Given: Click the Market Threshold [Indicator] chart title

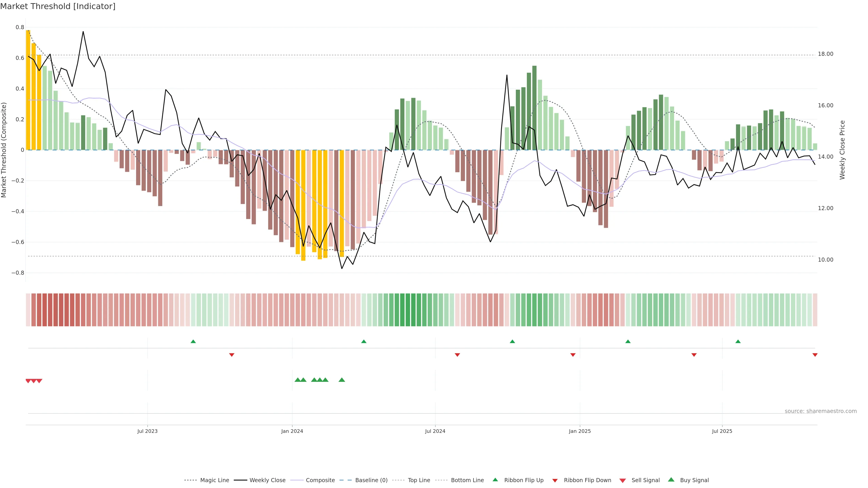Looking at the screenshot, I should pos(58,6).
